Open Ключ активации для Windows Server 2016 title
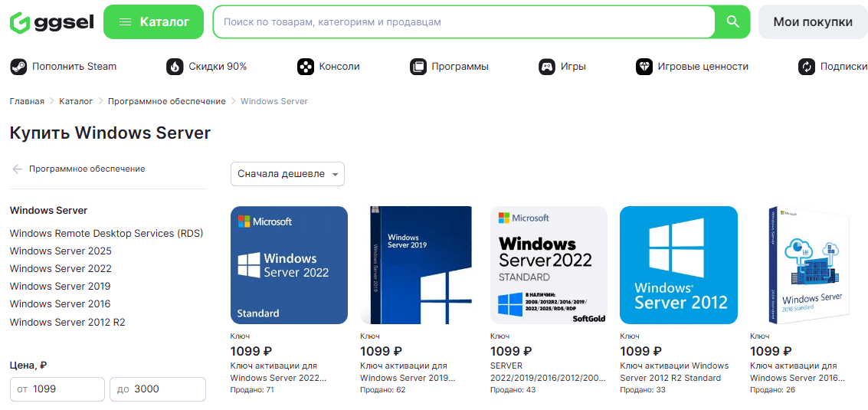Viewport: 868px width, 410px height. click(x=798, y=372)
